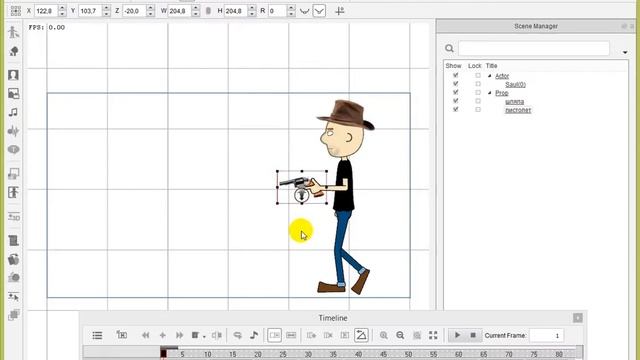
Task: Close the Timeline panel
Action: [x=578, y=318]
